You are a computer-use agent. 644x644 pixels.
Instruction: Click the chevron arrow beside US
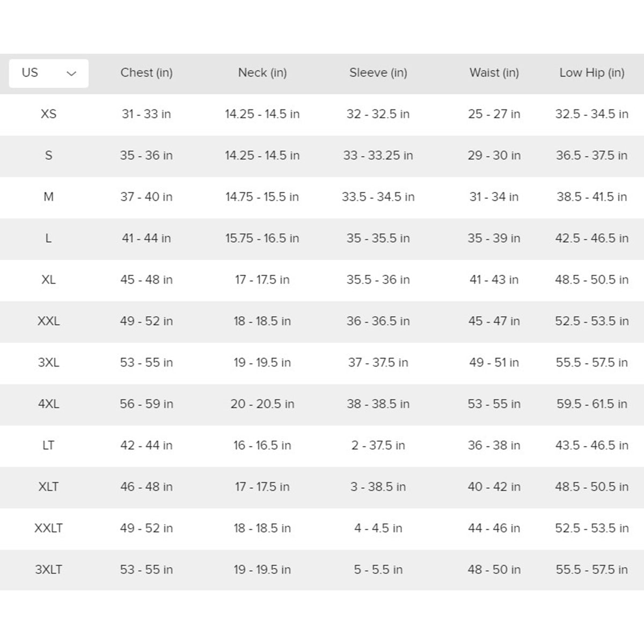(71, 74)
